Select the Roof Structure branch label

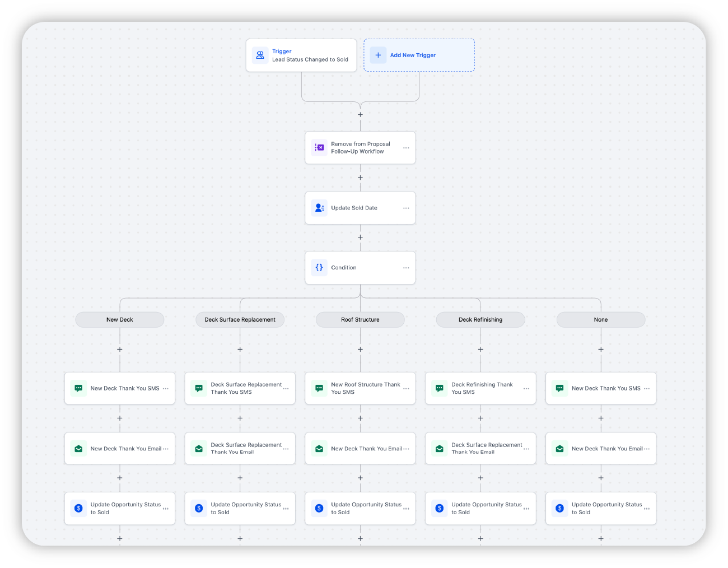pos(360,319)
